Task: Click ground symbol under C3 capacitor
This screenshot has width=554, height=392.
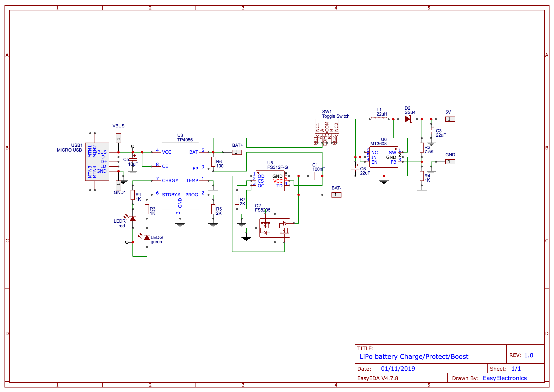Action: [431, 144]
